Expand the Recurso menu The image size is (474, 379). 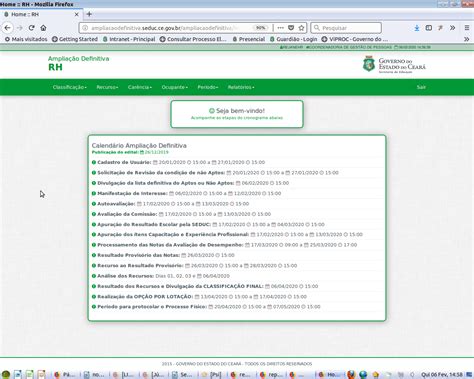[107, 87]
